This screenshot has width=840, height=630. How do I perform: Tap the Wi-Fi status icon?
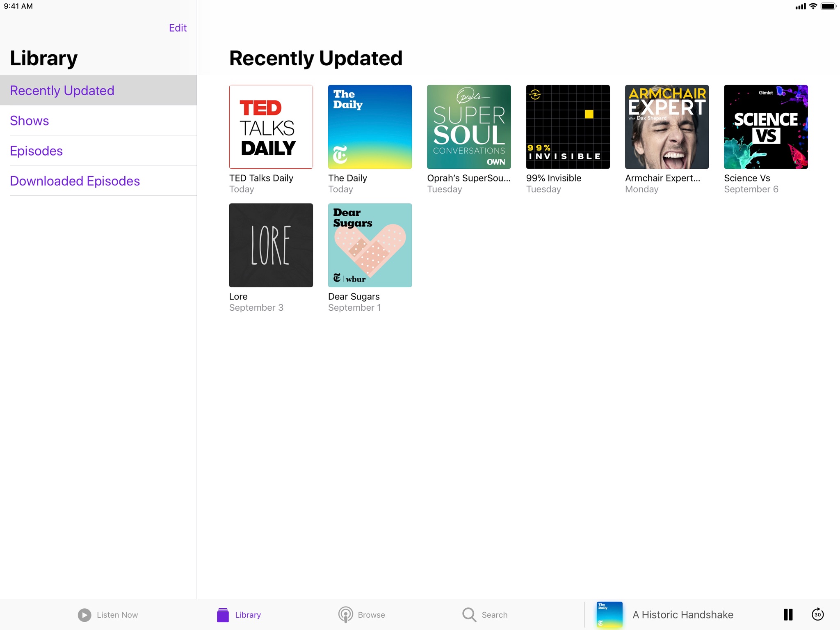pos(813,6)
